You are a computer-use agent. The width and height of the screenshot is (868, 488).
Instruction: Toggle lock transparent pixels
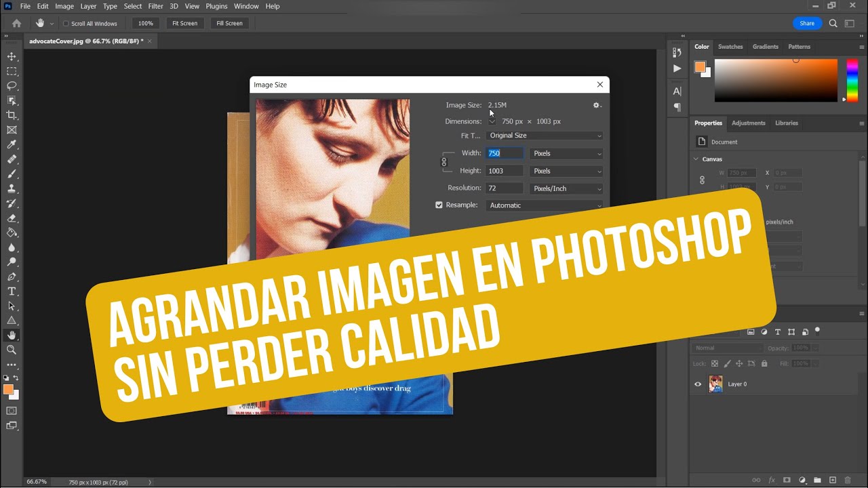click(714, 364)
